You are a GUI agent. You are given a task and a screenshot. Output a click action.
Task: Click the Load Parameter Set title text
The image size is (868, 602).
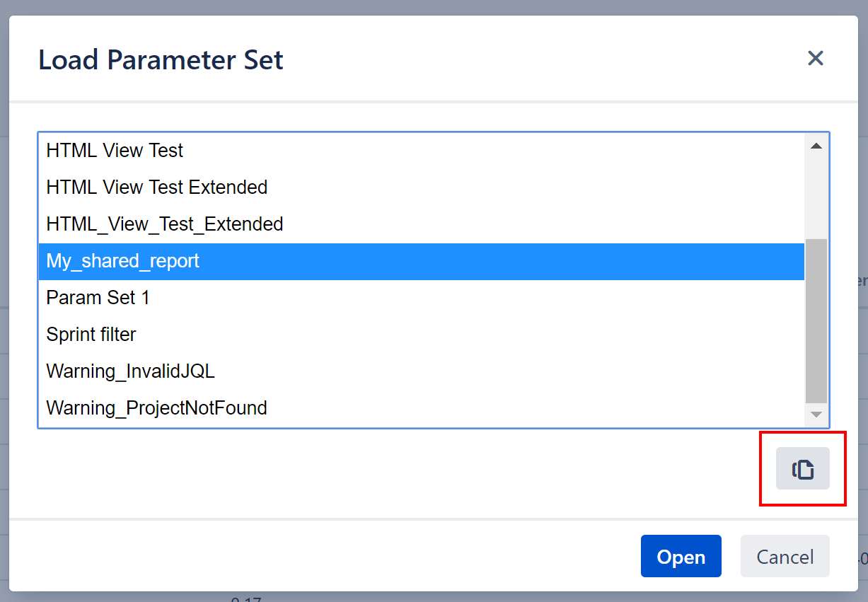tap(161, 59)
